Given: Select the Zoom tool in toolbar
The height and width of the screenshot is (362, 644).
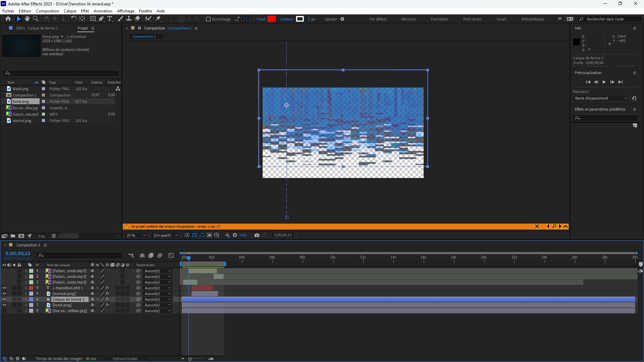Looking at the screenshot, I should point(36,19).
